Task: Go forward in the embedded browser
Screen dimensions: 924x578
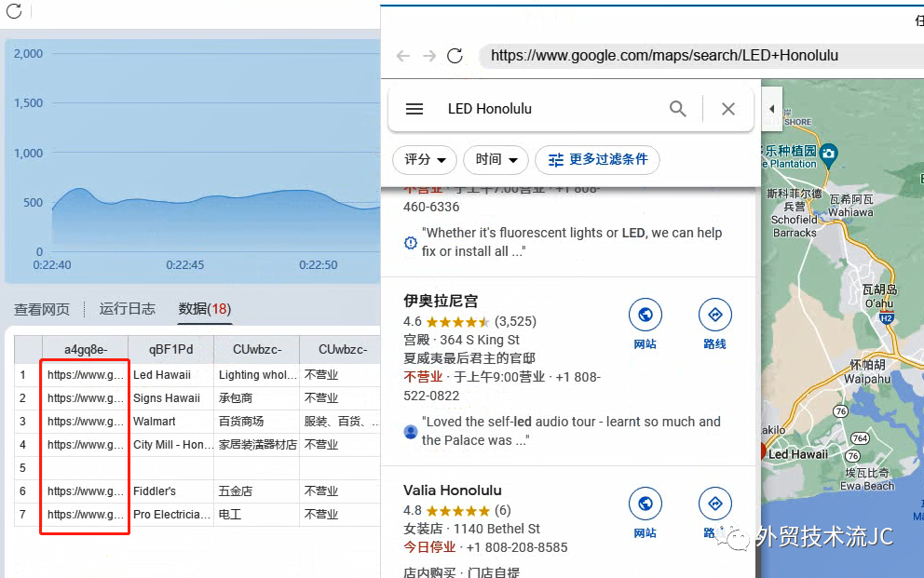Action: 429,56
